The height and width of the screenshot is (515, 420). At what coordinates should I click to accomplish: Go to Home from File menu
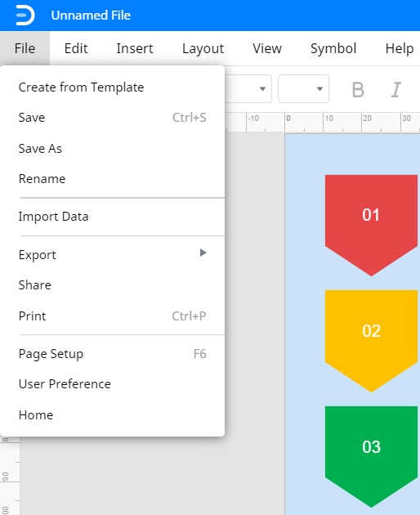point(112,415)
